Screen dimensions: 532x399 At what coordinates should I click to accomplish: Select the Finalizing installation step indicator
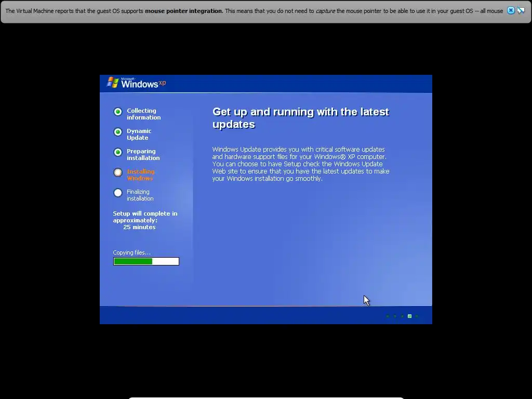pyautogui.click(x=118, y=193)
